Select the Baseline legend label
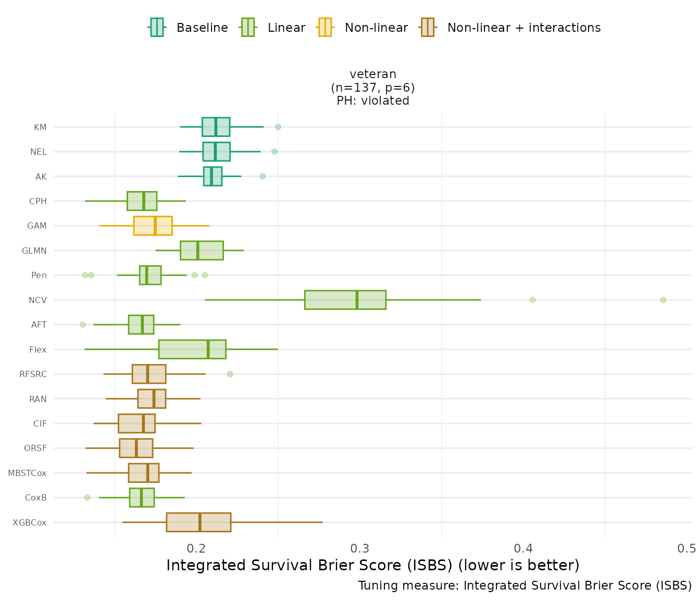 (202, 28)
